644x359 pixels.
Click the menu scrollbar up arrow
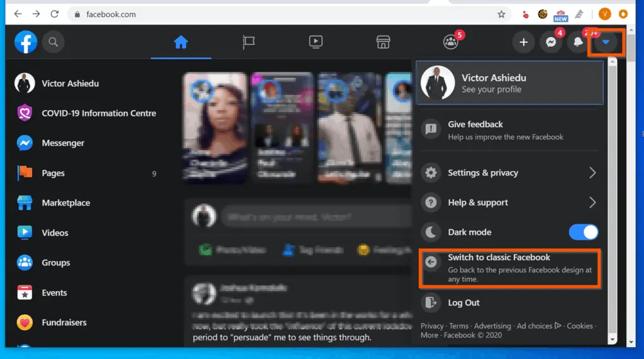(x=613, y=62)
